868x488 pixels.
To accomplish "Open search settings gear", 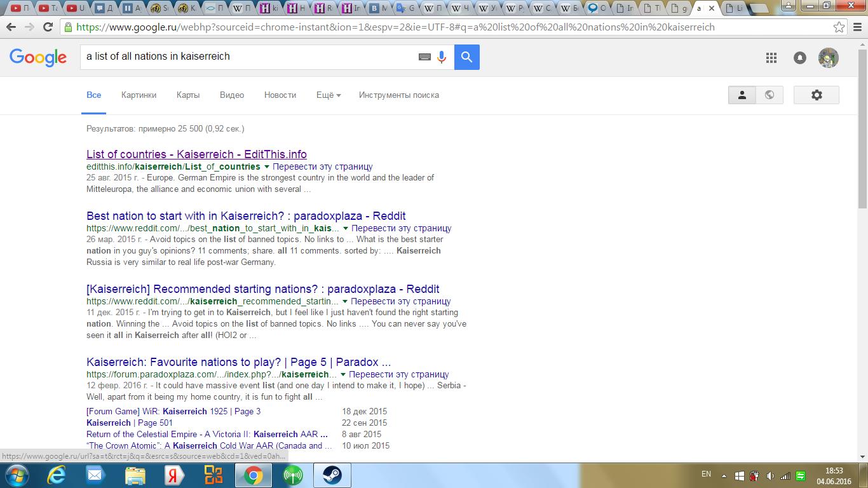I will click(817, 95).
